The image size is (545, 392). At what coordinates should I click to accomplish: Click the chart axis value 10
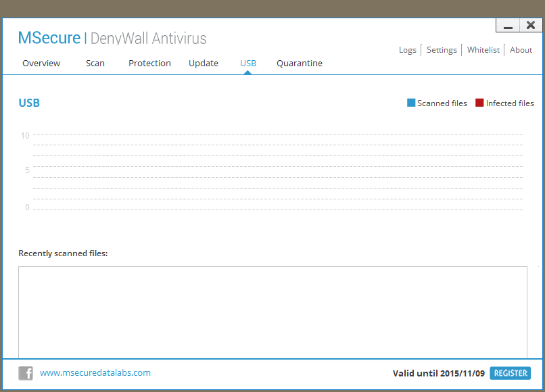tap(25, 136)
